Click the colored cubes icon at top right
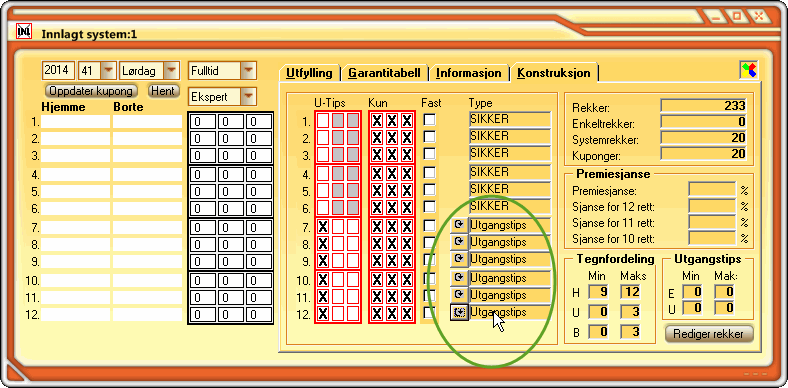The width and height of the screenshot is (788, 388). click(748, 70)
